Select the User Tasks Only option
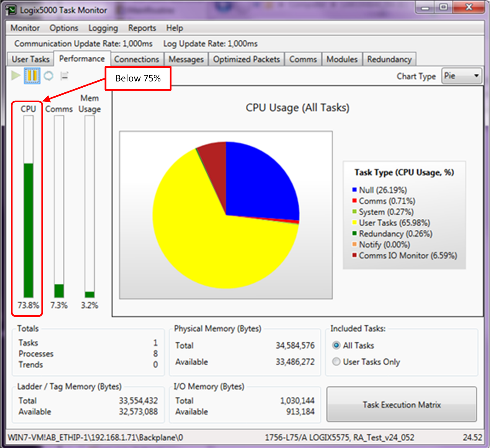The height and width of the screenshot is (448, 490). 336,362
